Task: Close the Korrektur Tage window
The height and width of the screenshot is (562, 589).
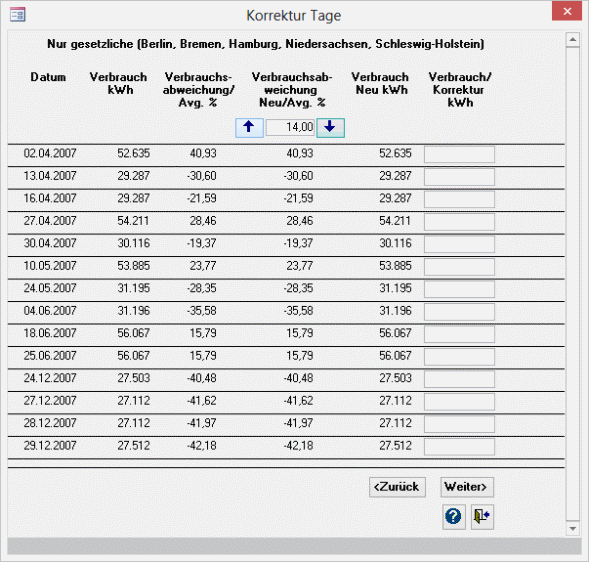Action: (x=567, y=11)
